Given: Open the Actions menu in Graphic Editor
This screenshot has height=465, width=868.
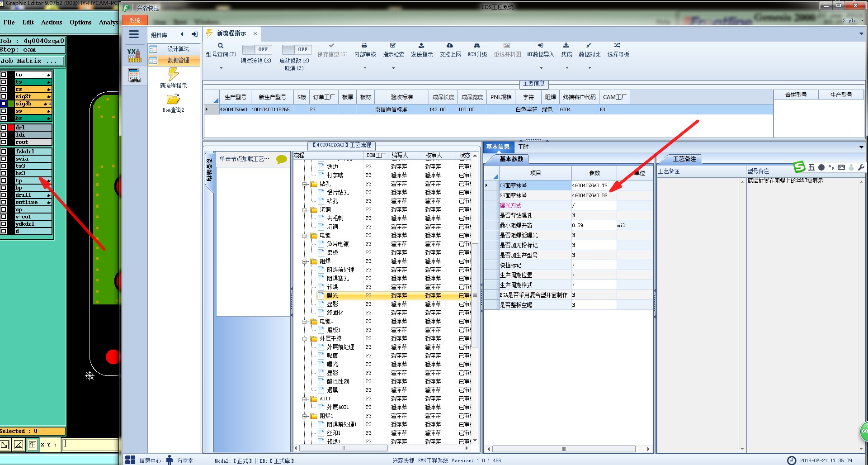Looking at the screenshot, I should click(52, 22).
